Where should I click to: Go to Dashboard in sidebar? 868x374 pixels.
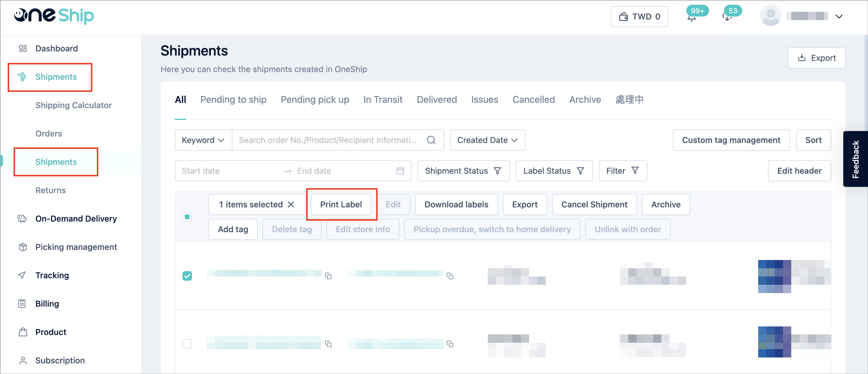coord(56,48)
